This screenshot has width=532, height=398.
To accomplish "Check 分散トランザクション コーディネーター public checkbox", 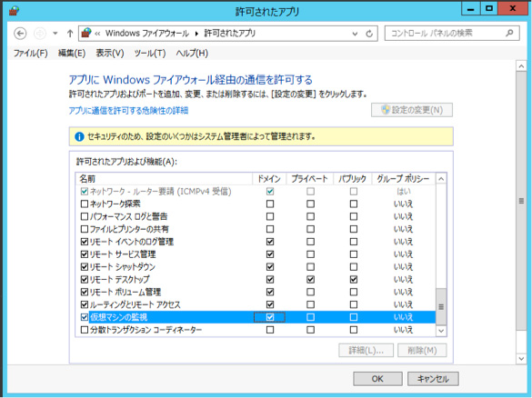I will (x=354, y=330).
